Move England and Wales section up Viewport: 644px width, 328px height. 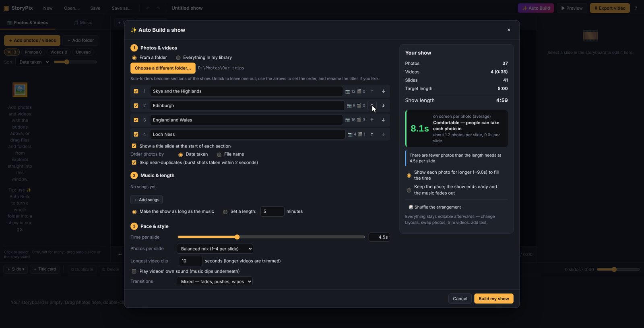coord(372,120)
